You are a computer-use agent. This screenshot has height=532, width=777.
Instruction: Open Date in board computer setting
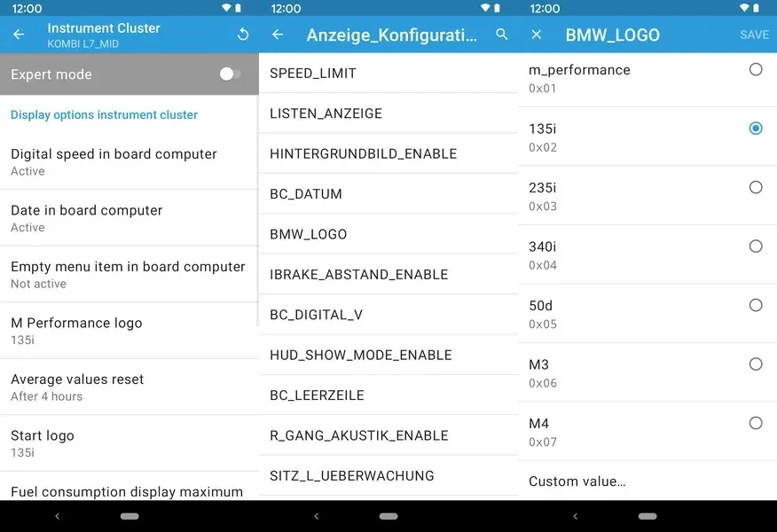(129, 218)
